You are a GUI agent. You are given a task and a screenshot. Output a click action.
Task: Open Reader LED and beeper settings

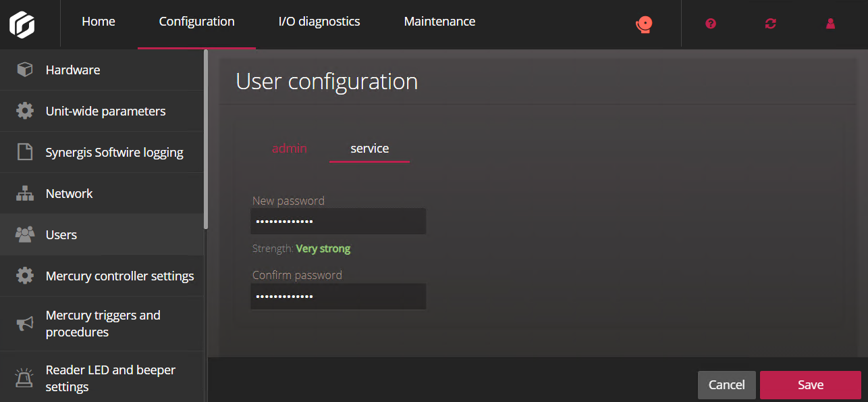coord(101,377)
